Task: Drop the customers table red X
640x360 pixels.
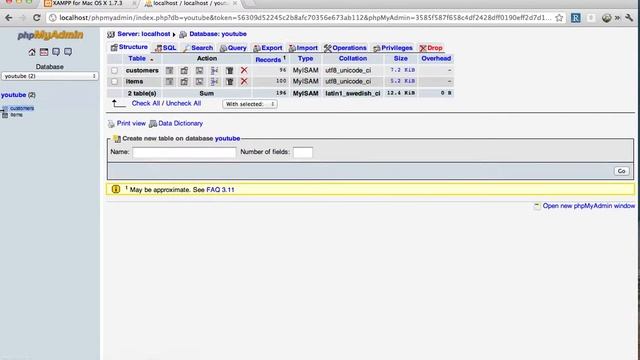Action: pos(244,70)
